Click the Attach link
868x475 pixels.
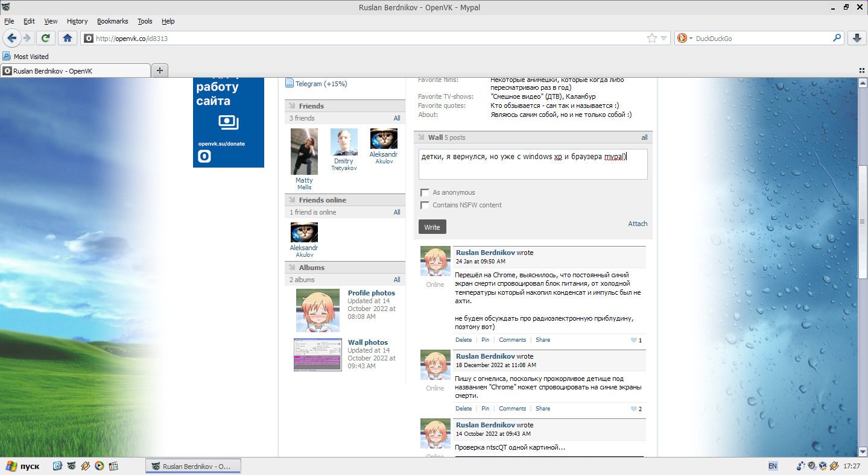(638, 224)
